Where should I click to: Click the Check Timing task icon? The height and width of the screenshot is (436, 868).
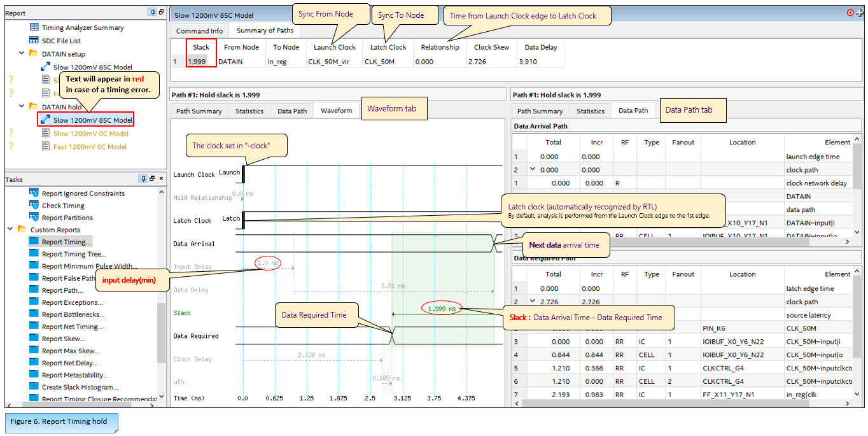click(34, 206)
